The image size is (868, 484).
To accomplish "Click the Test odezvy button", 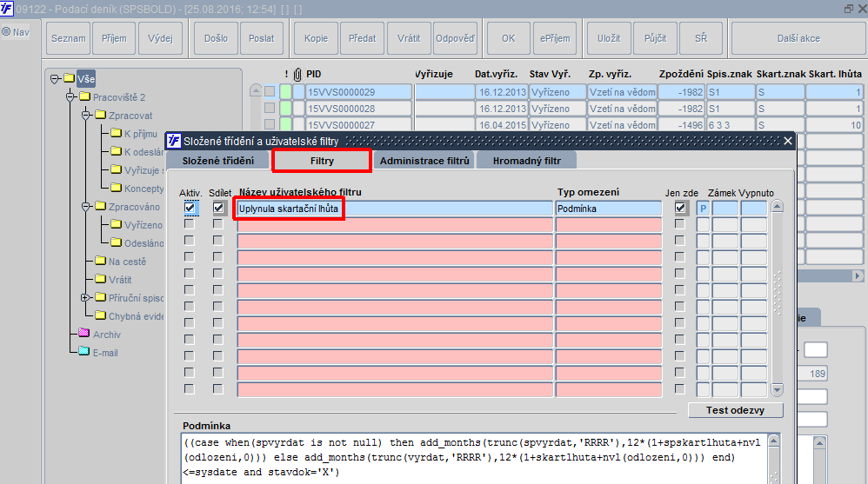I will pyautogui.click(x=735, y=410).
